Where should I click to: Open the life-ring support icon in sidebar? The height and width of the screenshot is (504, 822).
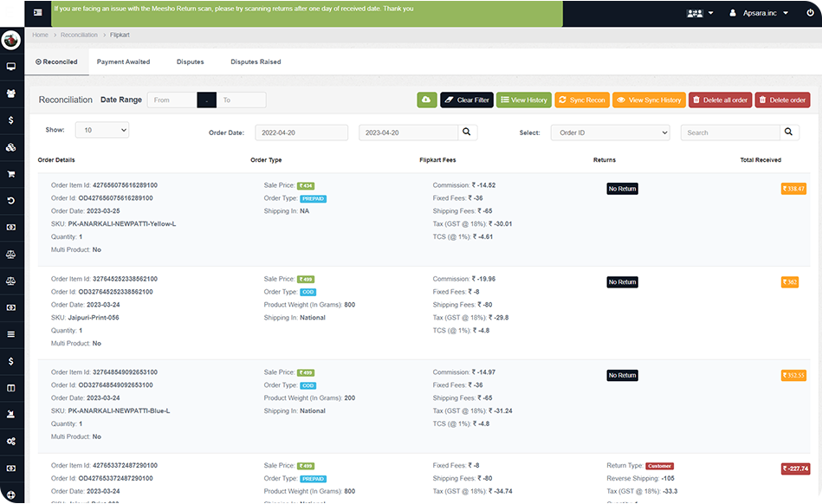[11, 494]
